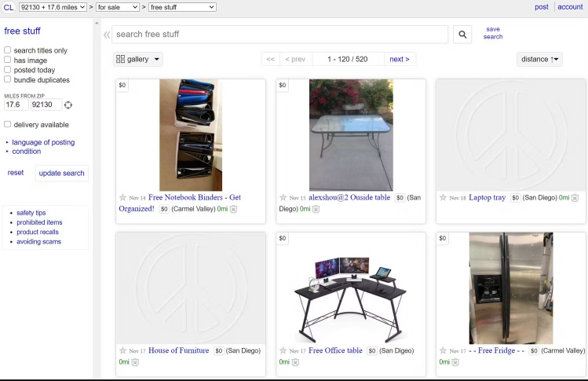
Task: Open the alexshou@2 Ouside table title
Action: 349,197
